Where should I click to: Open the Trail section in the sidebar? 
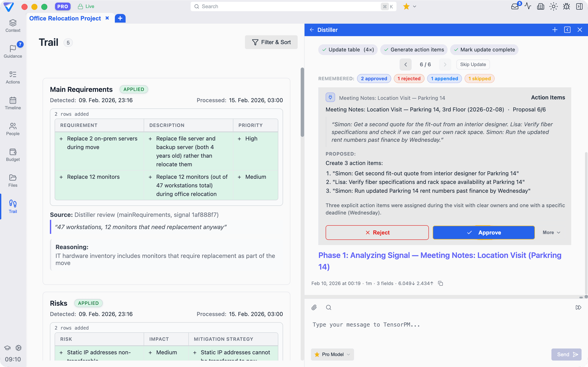(13, 206)
